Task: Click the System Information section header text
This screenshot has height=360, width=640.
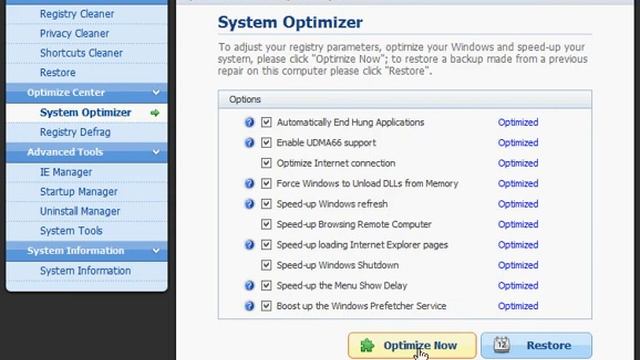Action: tap(76, 251)
